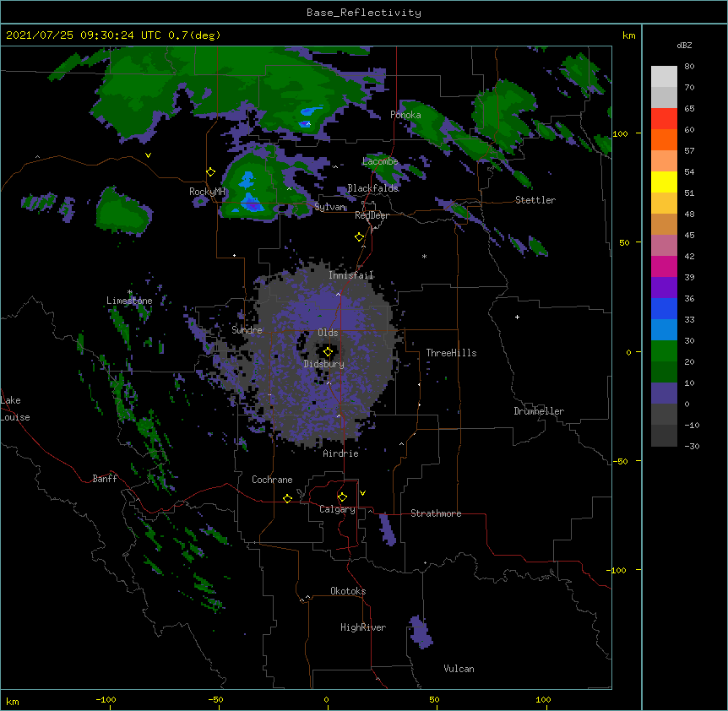
Task: Click the yellow radar site marker below Olds
Action: [328, 352]
